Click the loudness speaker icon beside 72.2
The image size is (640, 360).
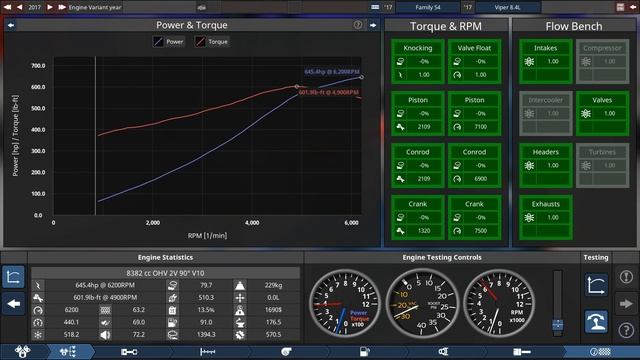coord(105,335)
